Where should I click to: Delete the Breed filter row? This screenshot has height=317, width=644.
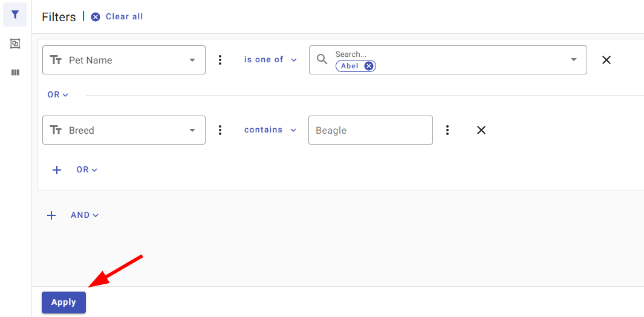(481, 130)
